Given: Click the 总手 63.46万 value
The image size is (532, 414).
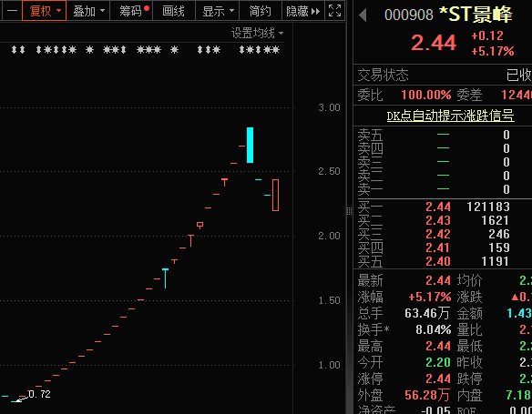Looking at the screenshot, I should (427, 313).
